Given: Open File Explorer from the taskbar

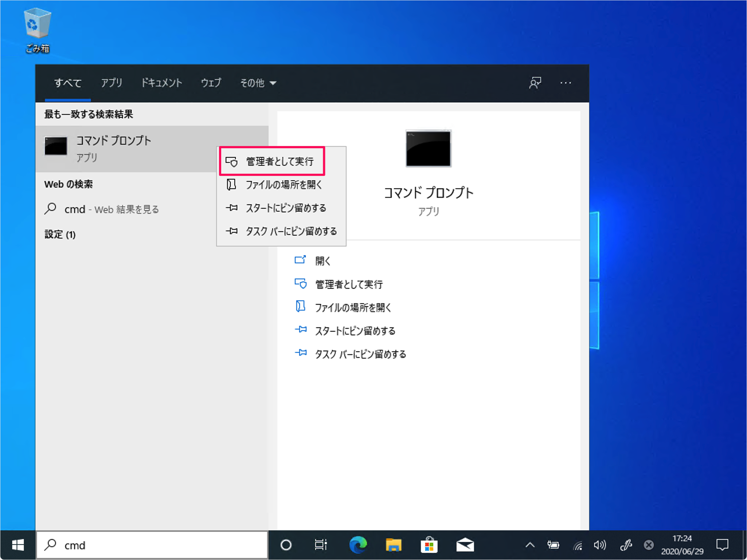Looking at the screenshot, I should pyautogui.click(x=394, y=545).
